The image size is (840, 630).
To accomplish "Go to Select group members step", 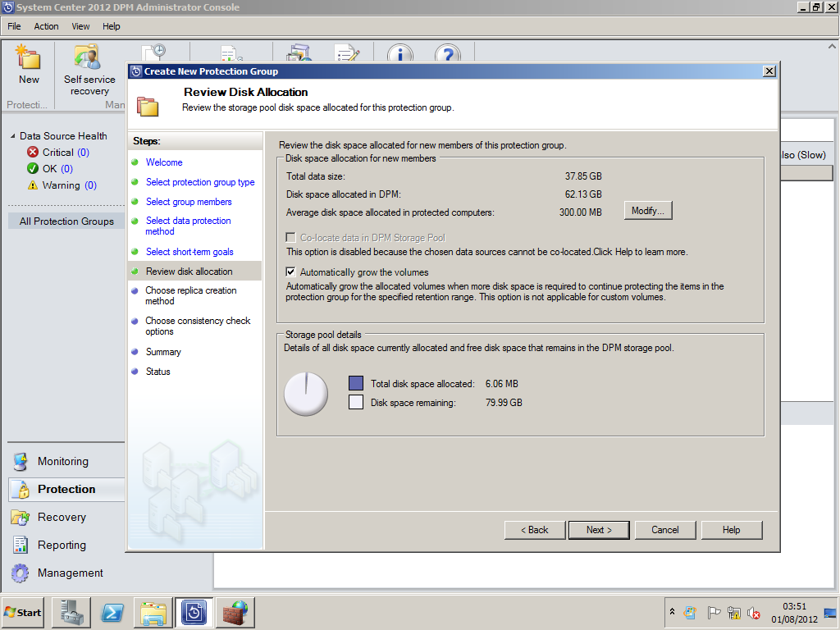I will coord(189,202).
